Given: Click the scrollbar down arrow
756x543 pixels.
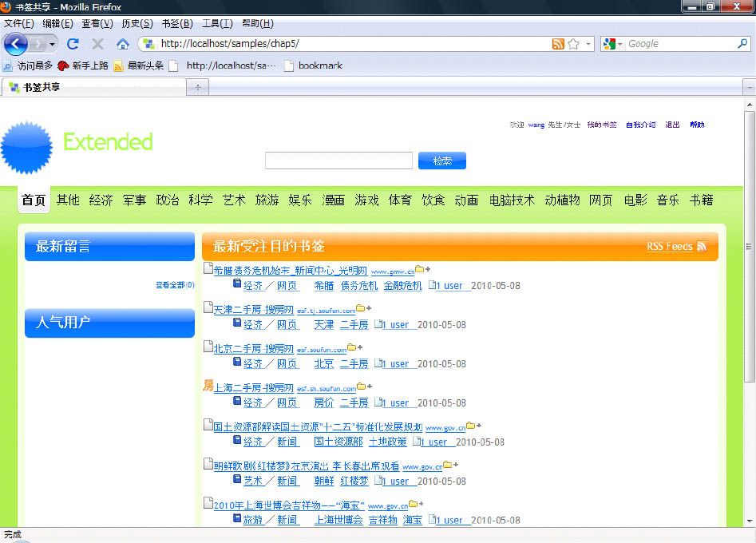Looking at the screenshot, I should click(x=750, y=521).
